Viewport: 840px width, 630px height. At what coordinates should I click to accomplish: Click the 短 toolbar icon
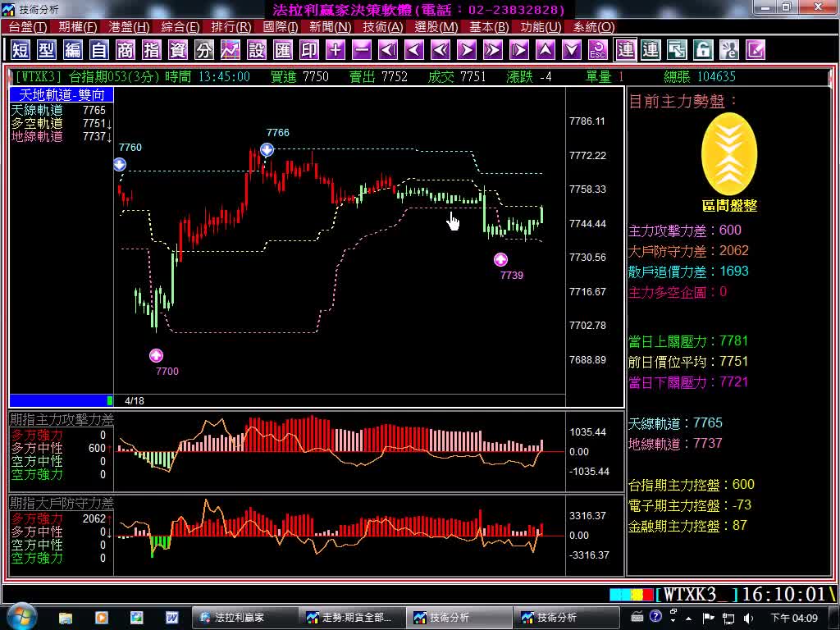coord(21,50)
